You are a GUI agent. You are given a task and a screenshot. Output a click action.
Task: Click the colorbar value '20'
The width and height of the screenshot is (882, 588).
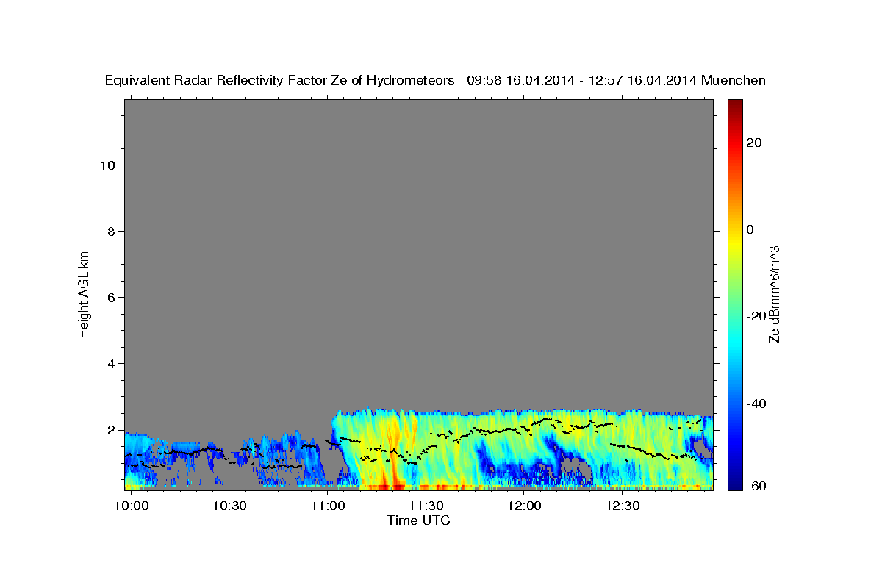tap(753, 143)
